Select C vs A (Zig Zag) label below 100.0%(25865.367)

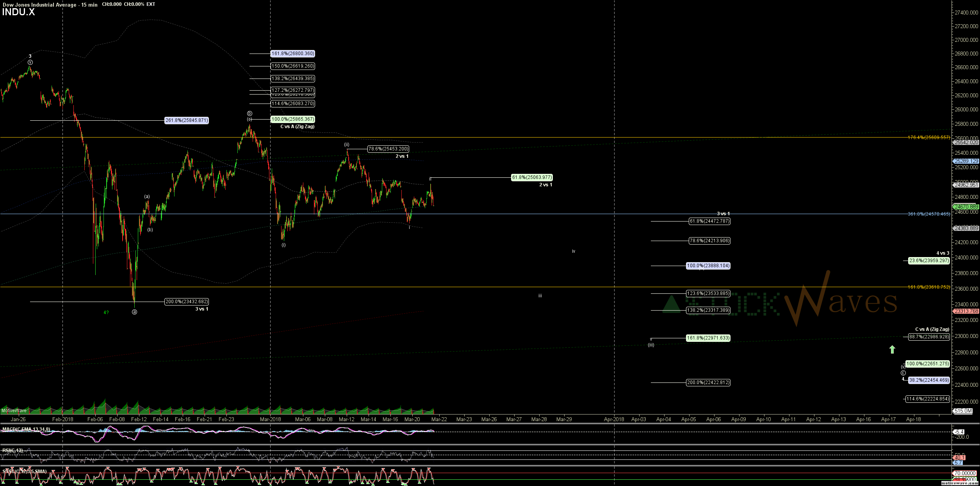click(298, 127)
